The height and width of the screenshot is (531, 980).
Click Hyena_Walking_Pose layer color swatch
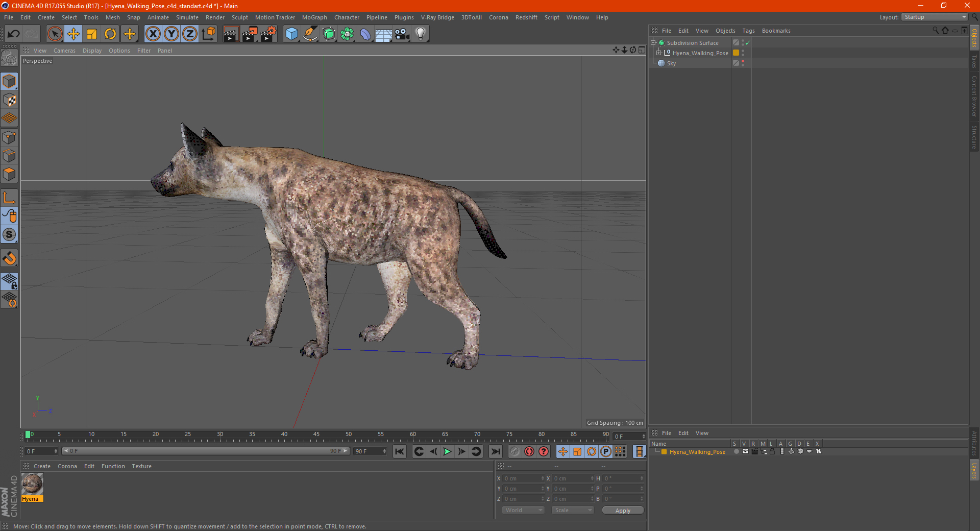click(664, 452)
